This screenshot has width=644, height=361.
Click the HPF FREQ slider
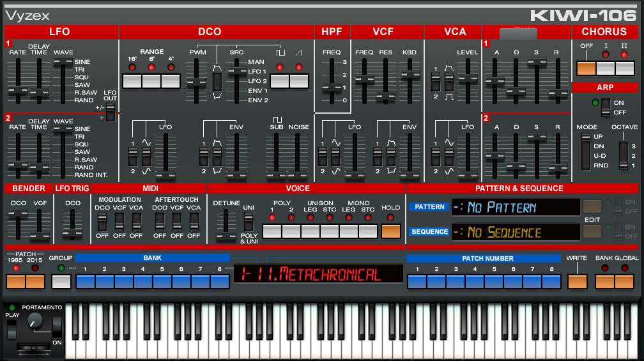click(332, 81)
